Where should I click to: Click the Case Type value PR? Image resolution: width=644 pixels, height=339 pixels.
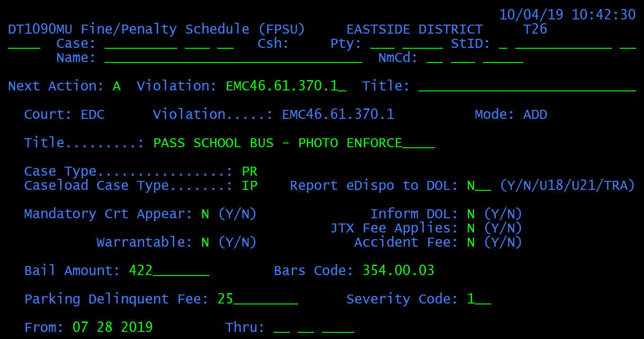tap(250, 171)
